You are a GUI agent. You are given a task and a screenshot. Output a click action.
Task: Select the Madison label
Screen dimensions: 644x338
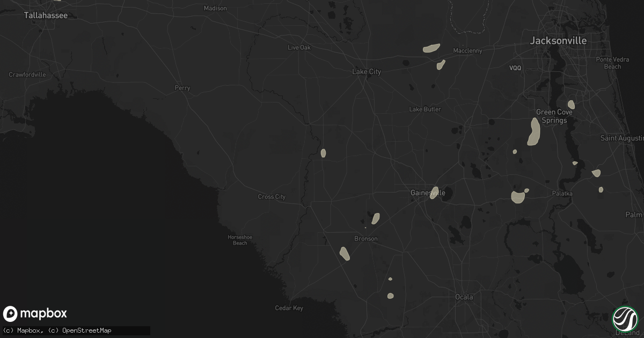click(x=215, y=9)
